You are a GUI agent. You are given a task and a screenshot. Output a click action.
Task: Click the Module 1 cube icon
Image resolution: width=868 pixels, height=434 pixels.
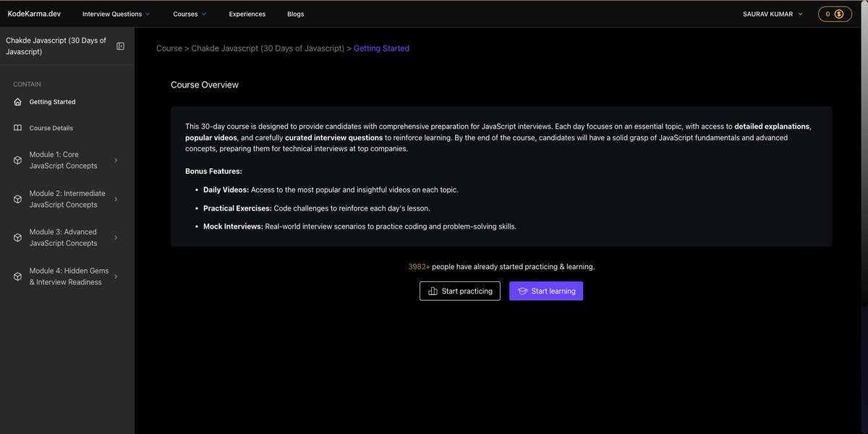click(18, 160)
